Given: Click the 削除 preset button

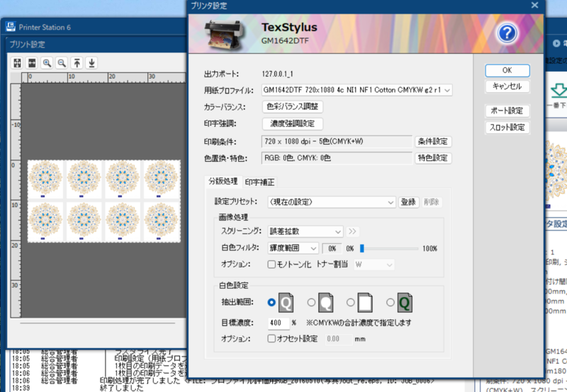Looking at the screenshot, I should pos(432,202).
